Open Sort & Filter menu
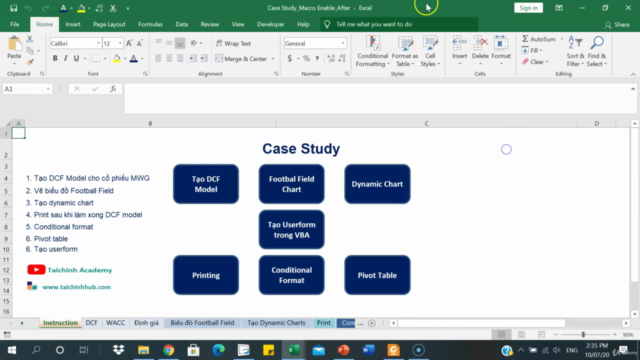640x360 pixels. (576, 51)
